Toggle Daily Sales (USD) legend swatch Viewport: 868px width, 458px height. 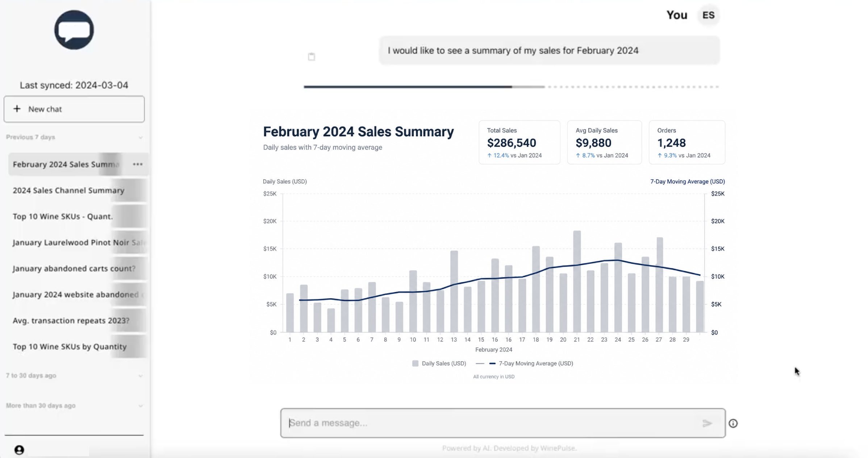[x=415, y=363]
